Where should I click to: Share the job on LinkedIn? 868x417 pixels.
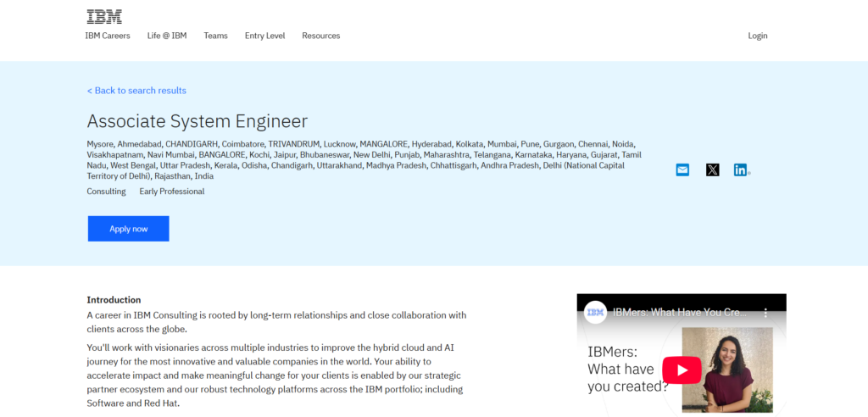(x=741, y=170)
